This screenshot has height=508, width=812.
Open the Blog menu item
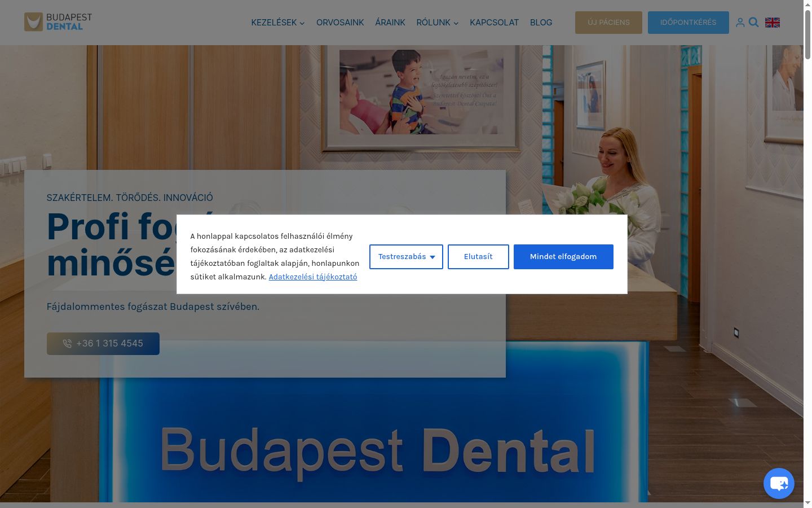[x=541, y=23]
